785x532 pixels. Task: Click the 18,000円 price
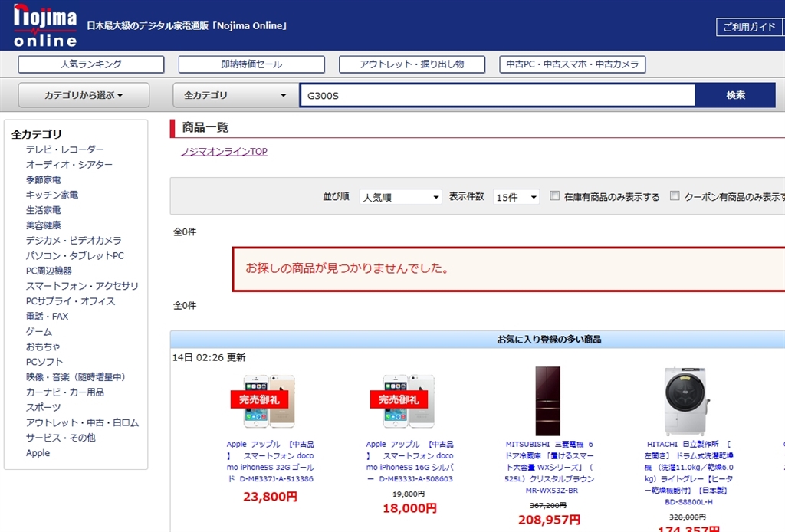(409, 508)
